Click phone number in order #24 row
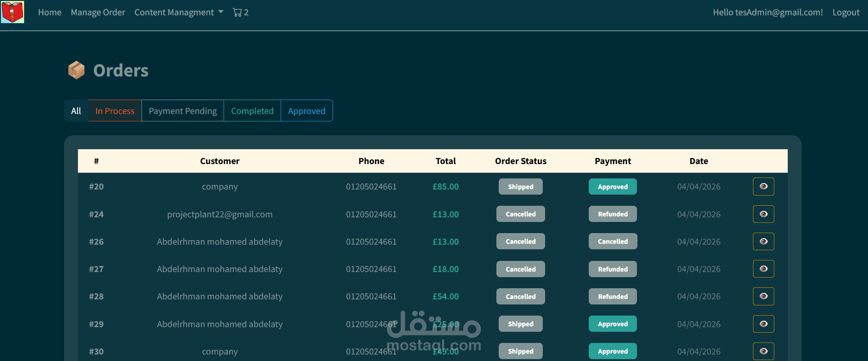The height and width of the screenshot is (361, 868). (371, 214)
